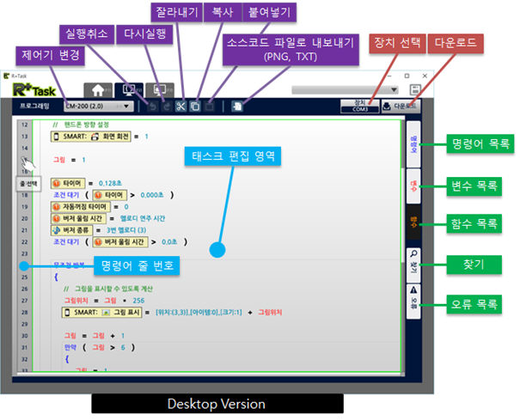Image resolution: width=520 pixels, height=420 pixels.
Task: Click the scissors Cut icon
Action: coord(181,106)
